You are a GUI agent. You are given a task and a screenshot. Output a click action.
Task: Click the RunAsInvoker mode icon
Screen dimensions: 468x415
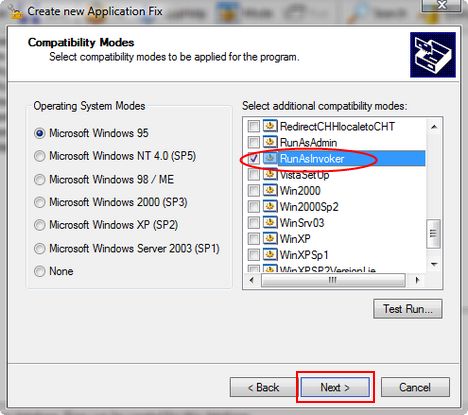tap(270, 158)
